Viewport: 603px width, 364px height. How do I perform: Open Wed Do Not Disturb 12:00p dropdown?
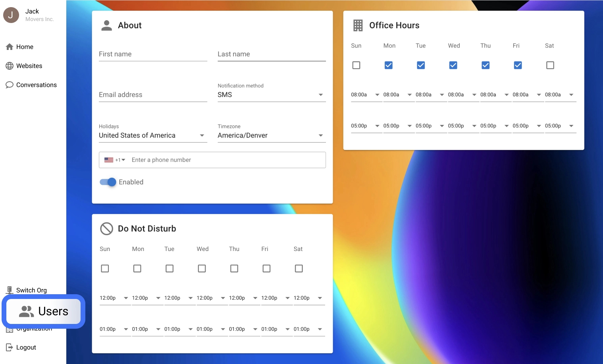(212, 298)
